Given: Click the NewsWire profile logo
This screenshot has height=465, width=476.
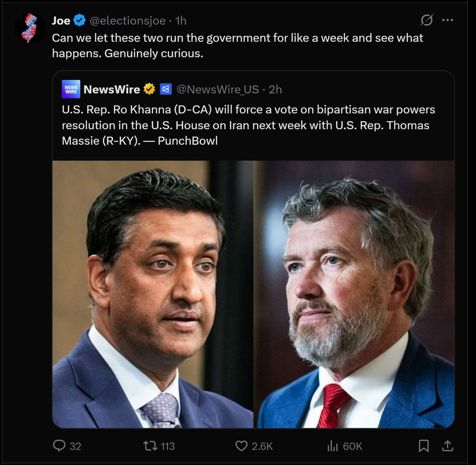Looking at the screenshot, I should coord(71,89).
